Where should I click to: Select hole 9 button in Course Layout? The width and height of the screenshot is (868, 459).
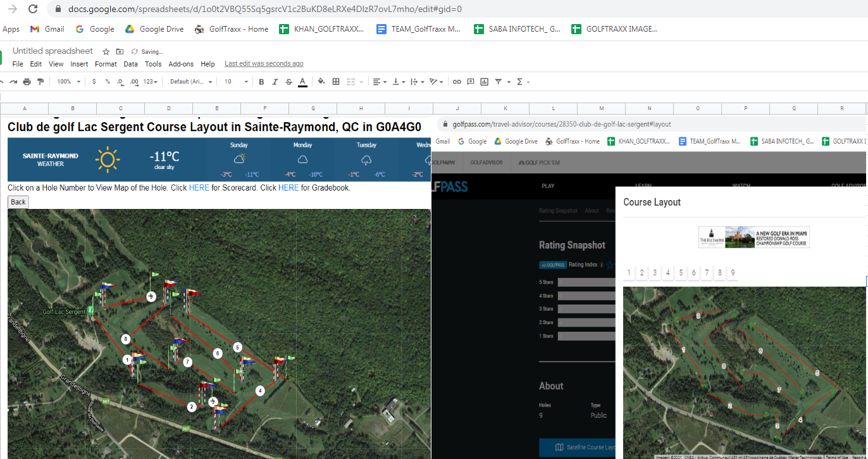point(733,273)
